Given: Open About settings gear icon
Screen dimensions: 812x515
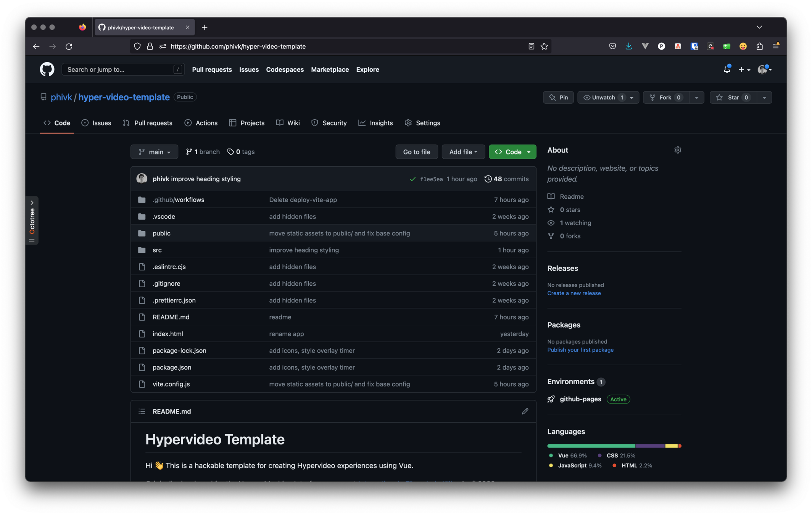Looking at the screenshot, I should pos(678,150).
